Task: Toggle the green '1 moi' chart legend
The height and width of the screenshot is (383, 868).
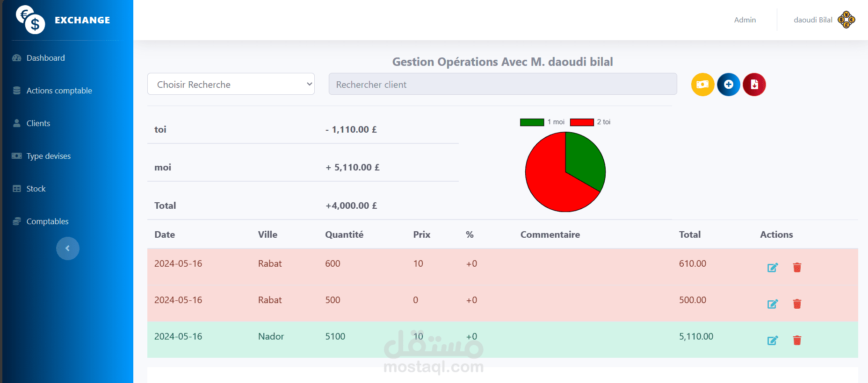Action: pos(542,122)
